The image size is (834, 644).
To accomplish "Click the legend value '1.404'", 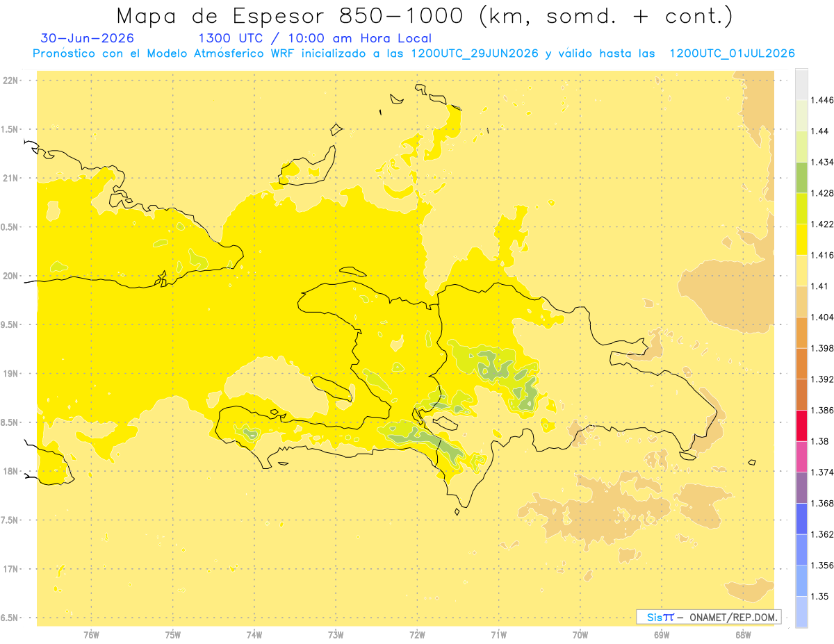I will click(822, 317).
